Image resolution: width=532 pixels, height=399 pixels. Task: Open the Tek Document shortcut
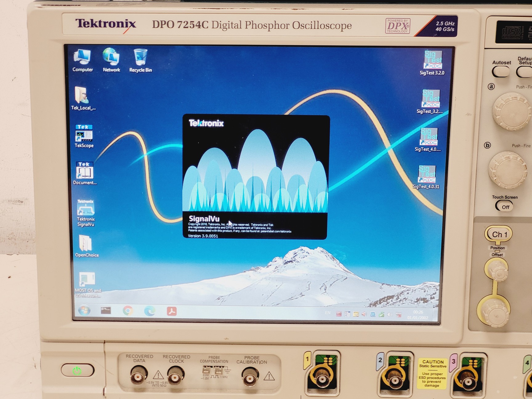(85, 173)
